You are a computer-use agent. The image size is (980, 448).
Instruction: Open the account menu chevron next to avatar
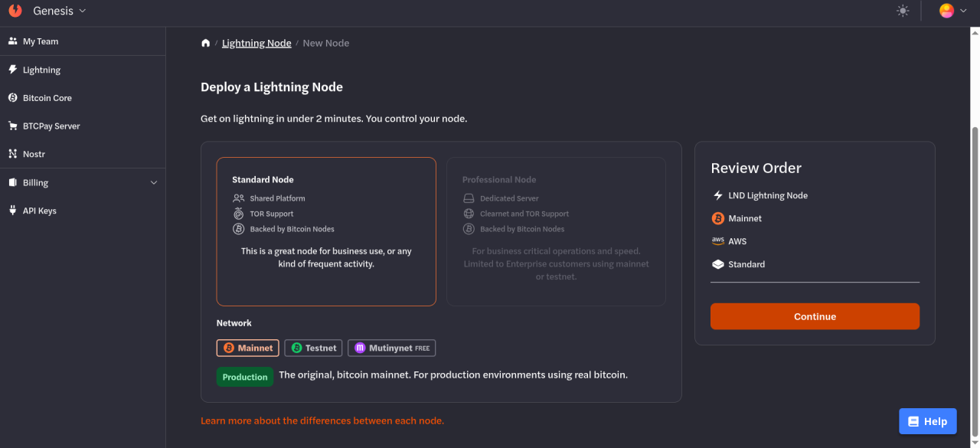coord(963,11)
